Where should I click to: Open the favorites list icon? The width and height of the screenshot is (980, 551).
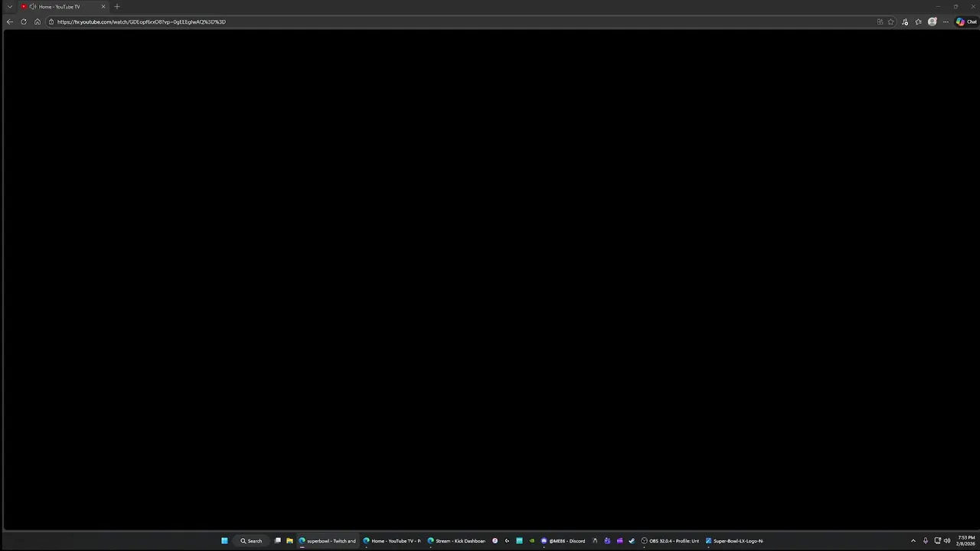pos(919,21)
